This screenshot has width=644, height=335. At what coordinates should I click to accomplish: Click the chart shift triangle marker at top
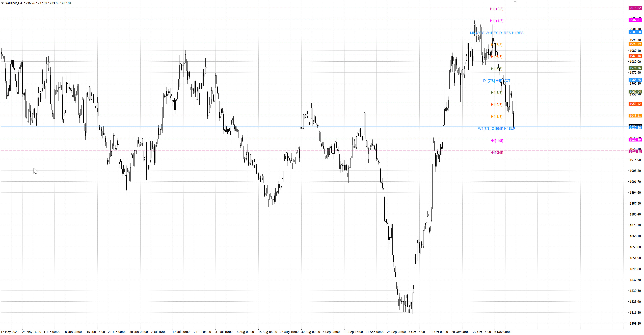click(x=515, y=2)
